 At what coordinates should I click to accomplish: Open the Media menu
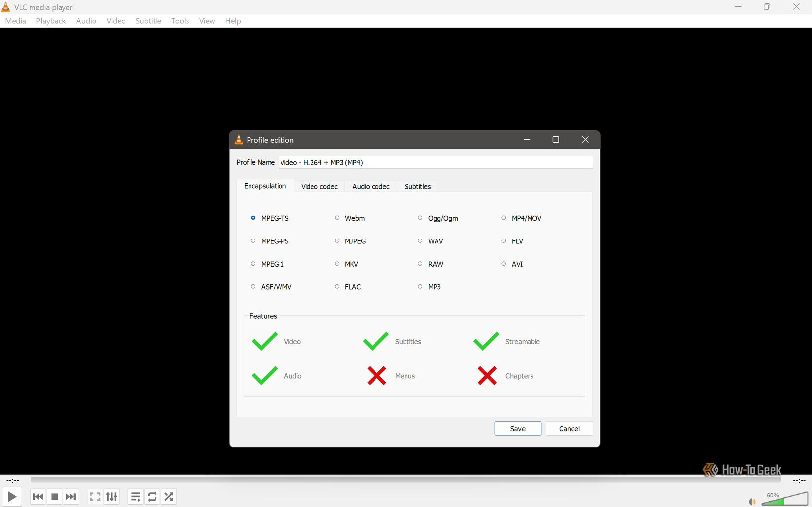(16, 21)
